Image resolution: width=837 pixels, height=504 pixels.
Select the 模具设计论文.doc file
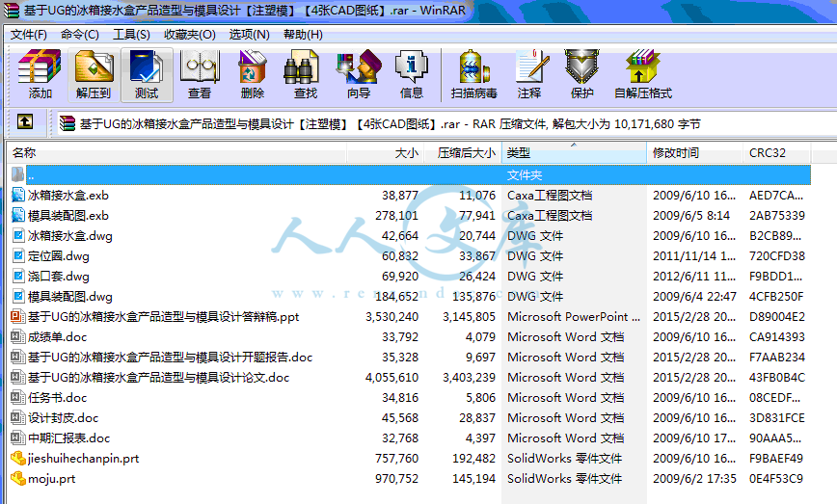click(x=158, y=378)
